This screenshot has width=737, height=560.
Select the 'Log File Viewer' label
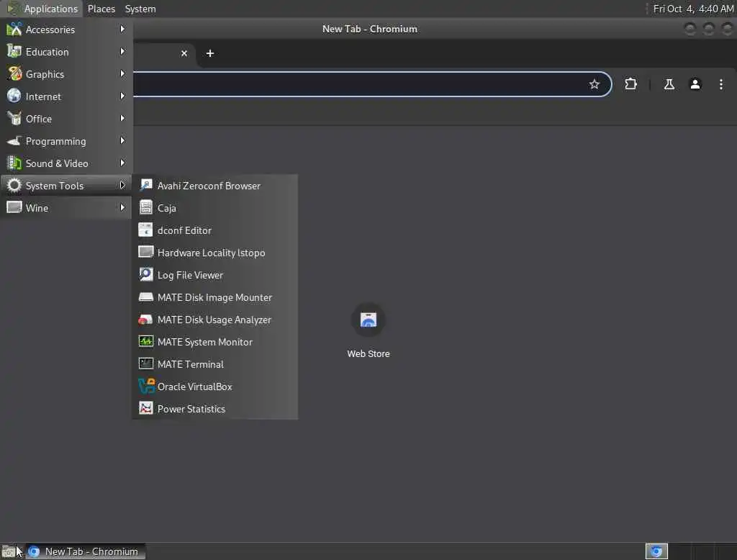[190, 275]
